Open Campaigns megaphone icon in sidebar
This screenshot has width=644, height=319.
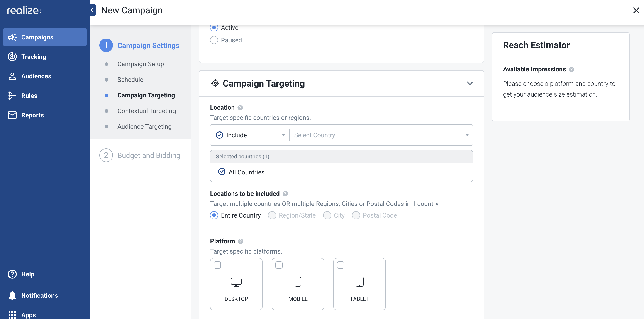pyautogui.click(x=12, y=37)
